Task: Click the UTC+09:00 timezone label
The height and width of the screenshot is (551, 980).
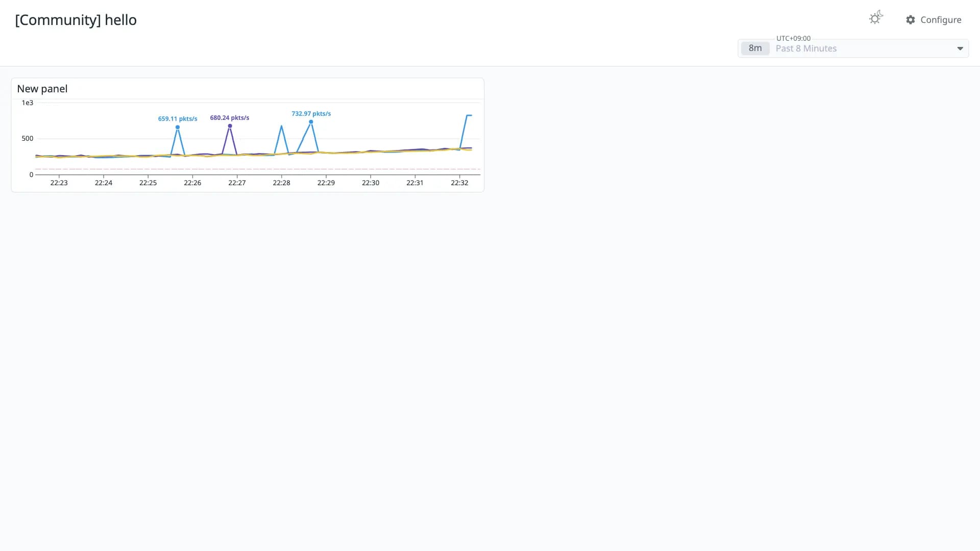Action: point(793,38)
